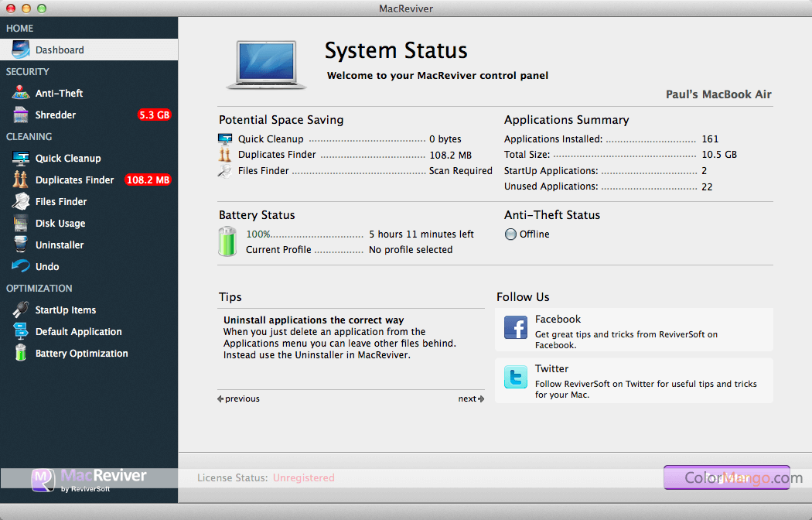Click the Dashboard laptop icon in sidebar
Viewport: 812px width, 520px height.
tap(21, 50)
